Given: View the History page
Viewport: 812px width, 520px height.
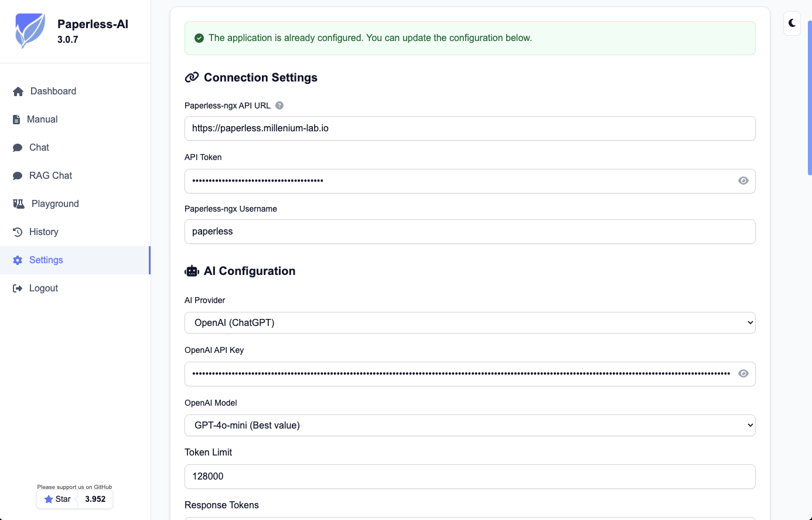Looking at the screenshot, I should tap(75, 232).
